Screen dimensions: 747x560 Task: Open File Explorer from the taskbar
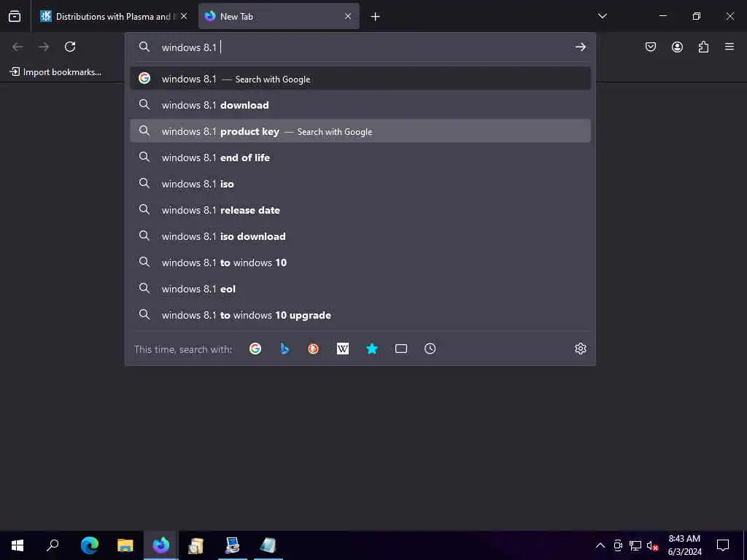click(125, 545)
